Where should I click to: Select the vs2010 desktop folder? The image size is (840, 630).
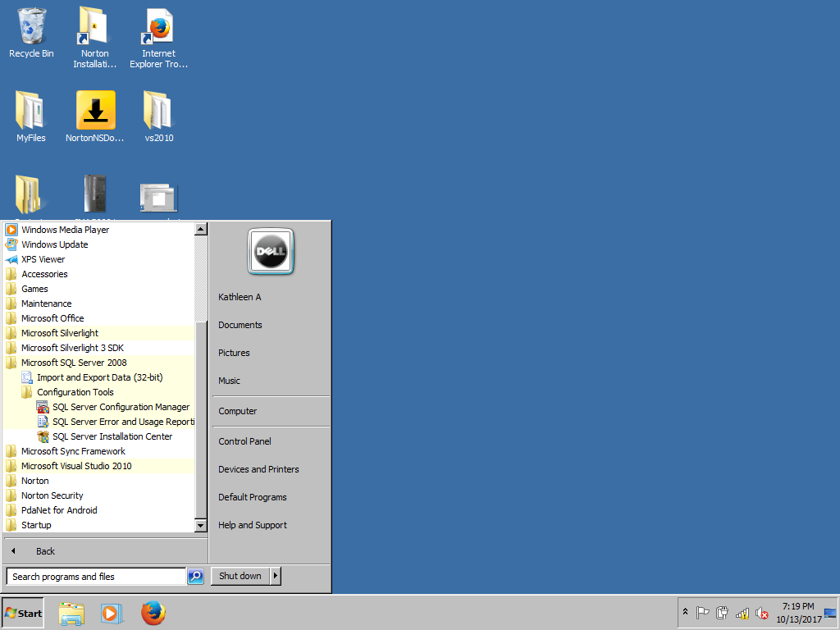(158, 116)
